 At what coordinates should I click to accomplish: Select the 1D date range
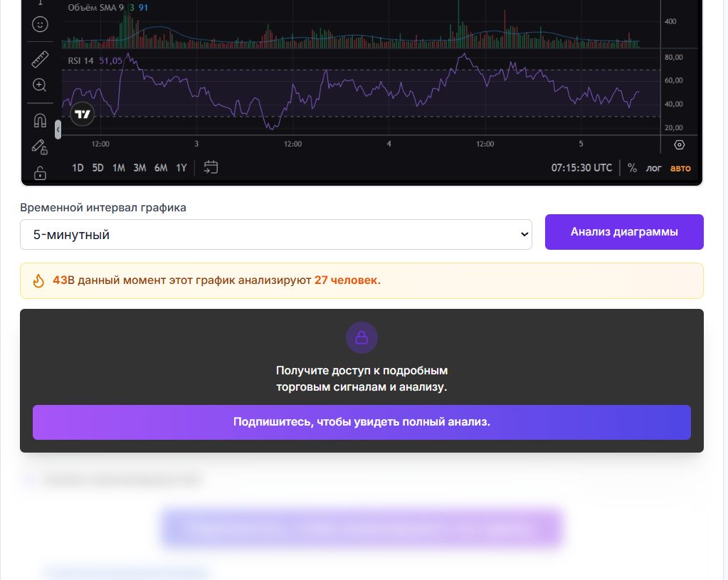click(x=78, y=168)
